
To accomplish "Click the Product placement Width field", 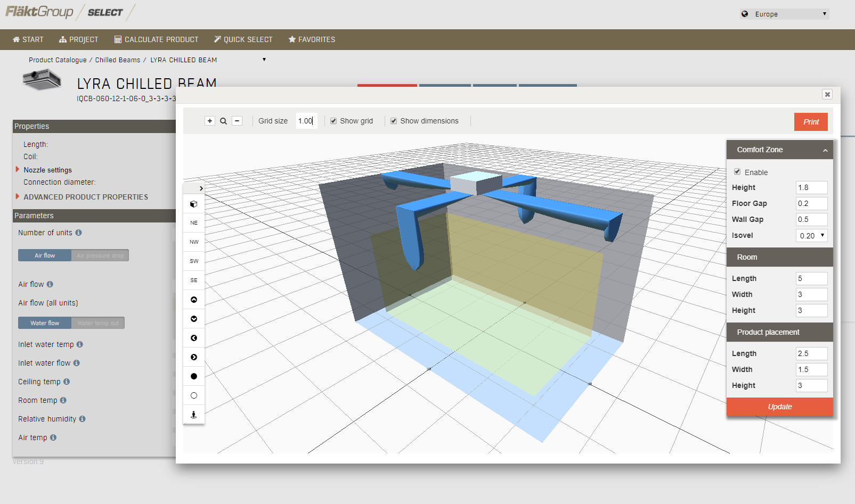I will (x=812, y=369).
